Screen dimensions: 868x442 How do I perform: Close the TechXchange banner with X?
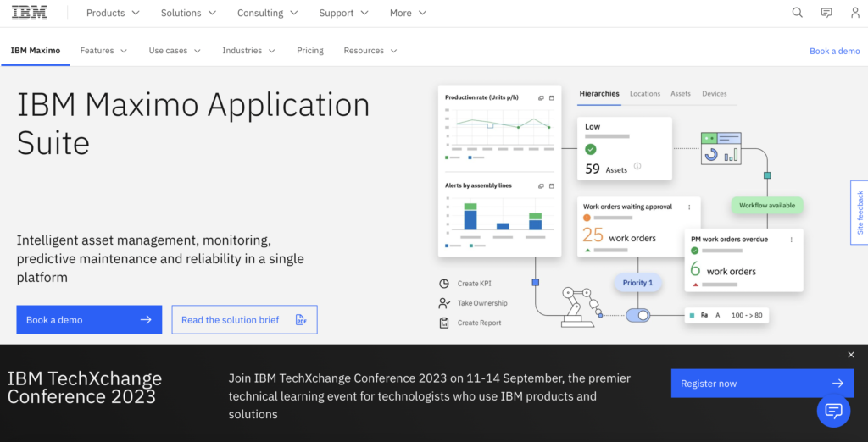click(851, 355)
